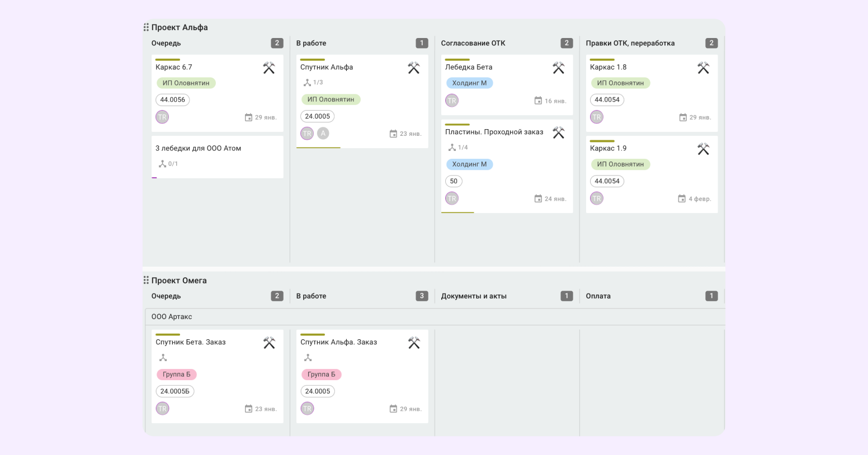Click the pink Группа Б tag on Спутник Бета
868x455 pixels.
pyautogui.click(x=176, y=375)
